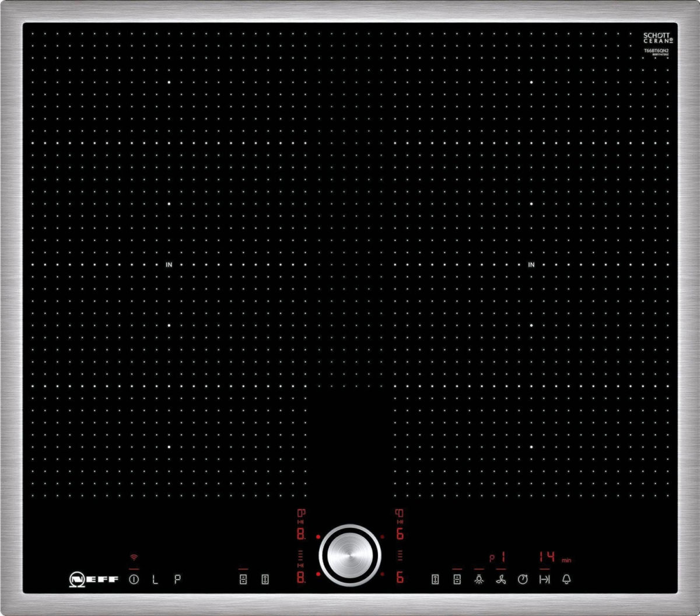Image resolution: width=700 pixels, height=616 pixels.
Task: Click the NEFF brand logo
Action: [x=94, y=579]
